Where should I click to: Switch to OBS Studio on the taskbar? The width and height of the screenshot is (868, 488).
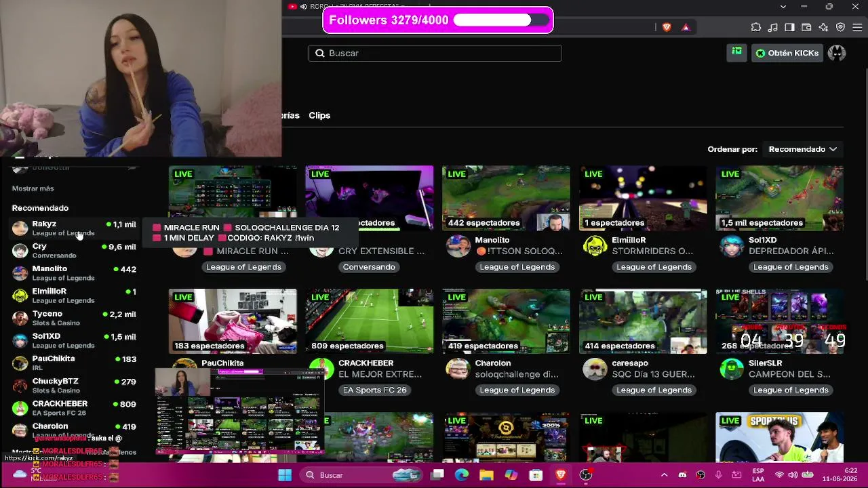586,475
